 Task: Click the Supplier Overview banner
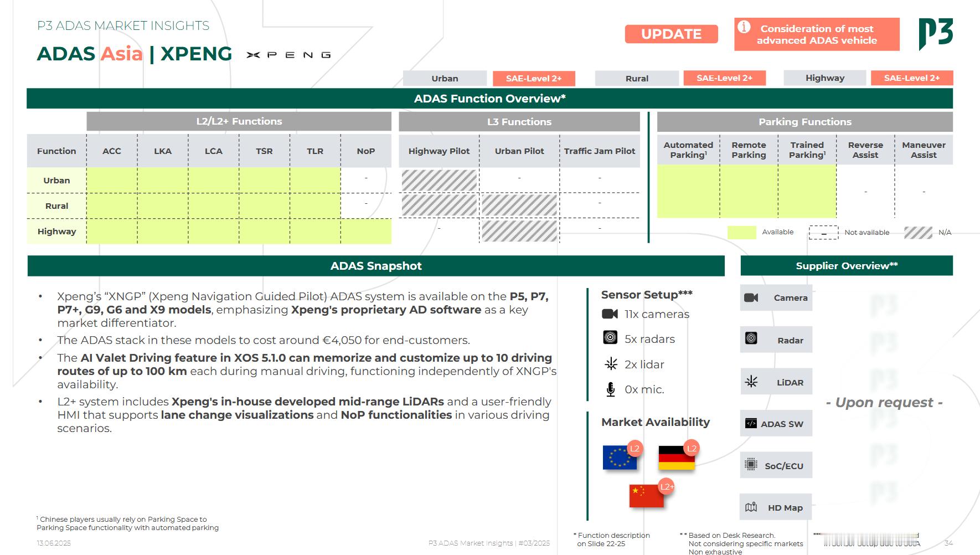coord(847,266)
